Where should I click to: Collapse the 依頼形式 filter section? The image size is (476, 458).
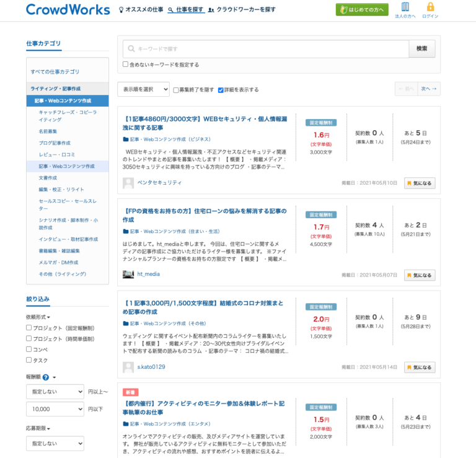tap(38, 317)
